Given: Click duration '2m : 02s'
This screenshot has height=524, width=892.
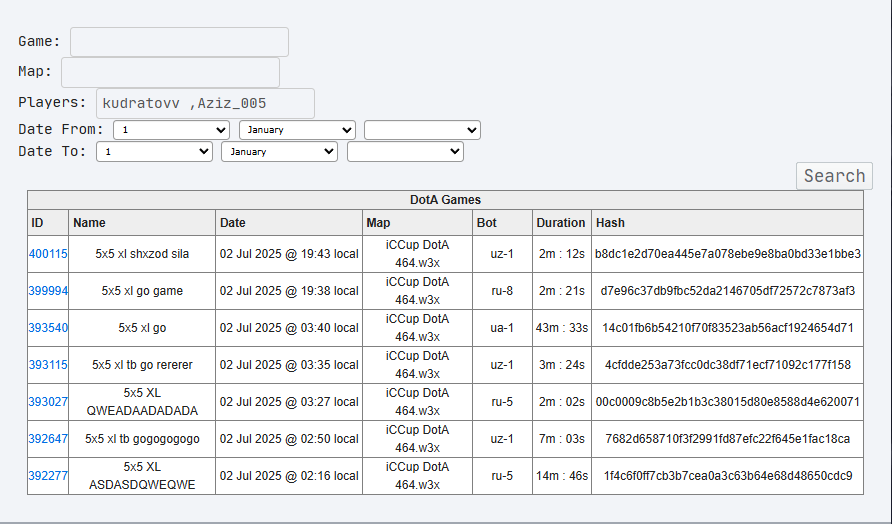Looking at the screenshot, I should 561,402.
